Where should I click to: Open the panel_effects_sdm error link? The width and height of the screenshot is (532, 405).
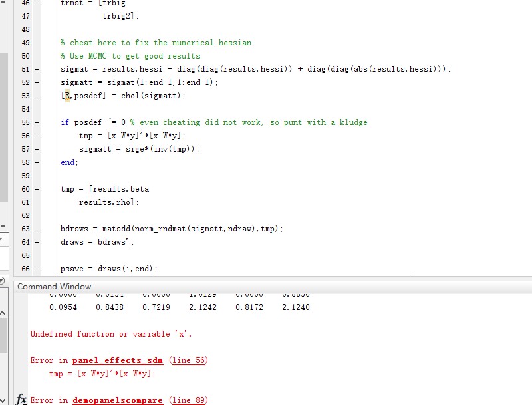(117, 360)
